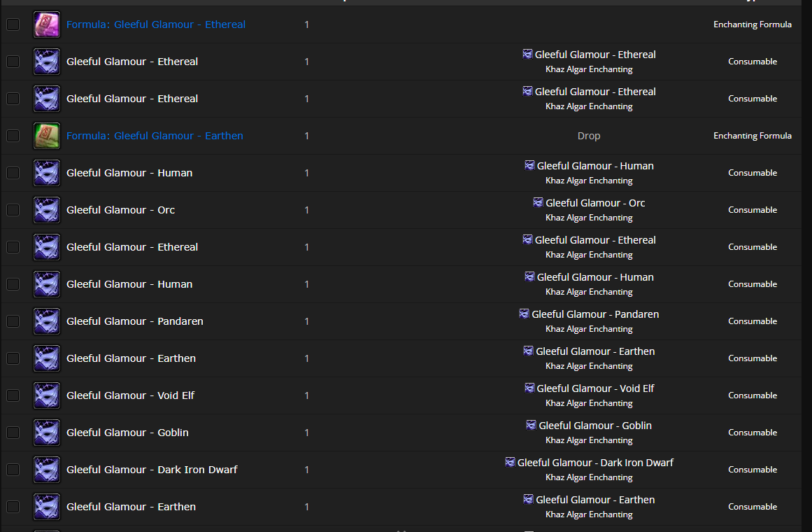Click the Consumable type in the Orc row

pyautogui.click(x=753, y=210)
